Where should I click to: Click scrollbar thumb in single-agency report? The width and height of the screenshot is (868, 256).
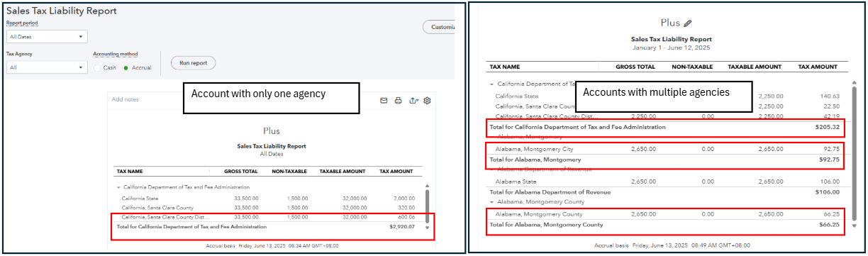(426, 206)
